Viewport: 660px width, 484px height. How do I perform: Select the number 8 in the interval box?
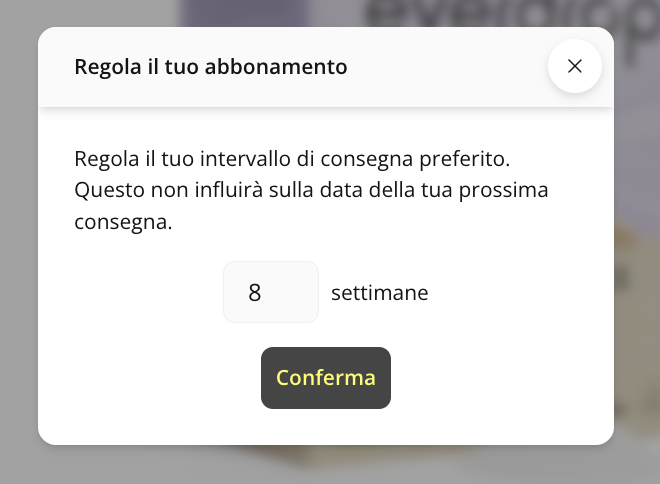255,293
